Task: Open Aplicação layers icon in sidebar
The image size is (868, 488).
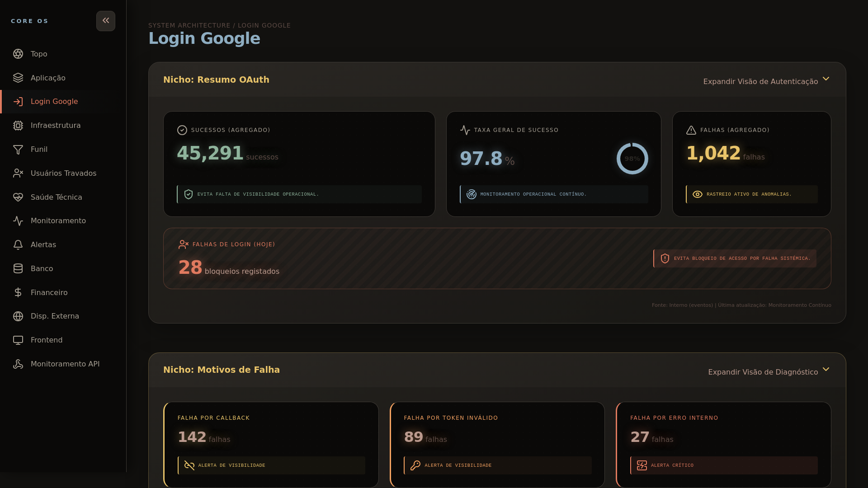Action: pos(18,78)
